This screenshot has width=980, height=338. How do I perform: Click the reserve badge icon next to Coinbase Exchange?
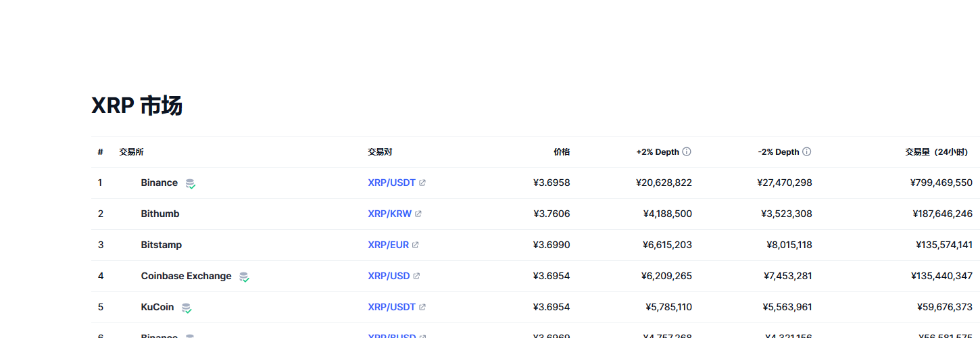click(244, 277)
